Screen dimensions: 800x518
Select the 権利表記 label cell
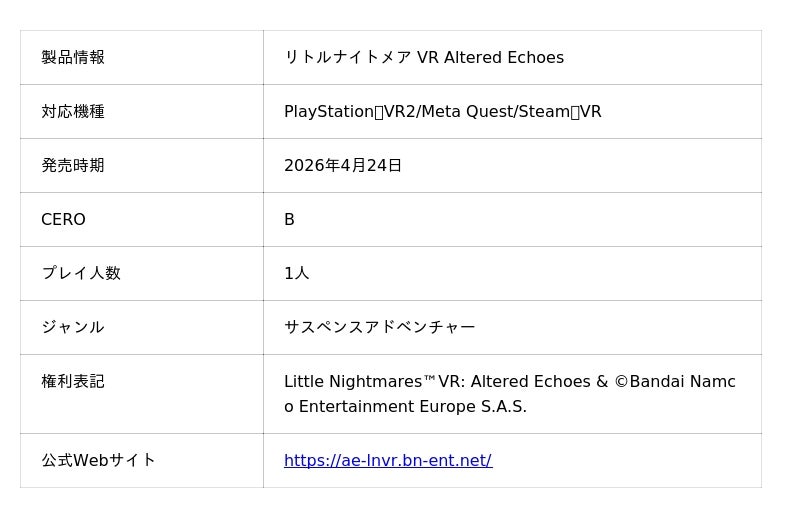point(73,381)
